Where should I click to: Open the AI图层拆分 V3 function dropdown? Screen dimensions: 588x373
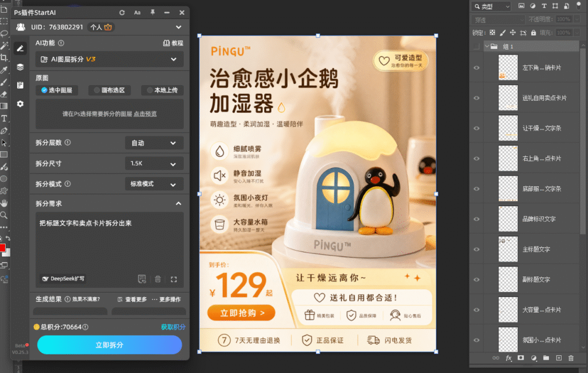pyautogui.click(x=110, y=59)
